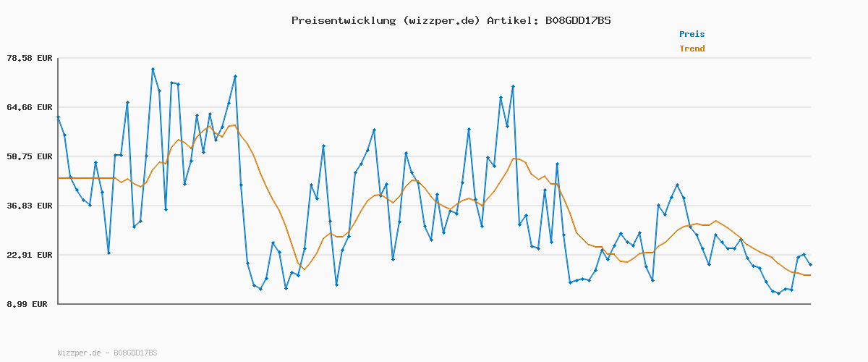Select the highest point of the trend line

(234, 125)
